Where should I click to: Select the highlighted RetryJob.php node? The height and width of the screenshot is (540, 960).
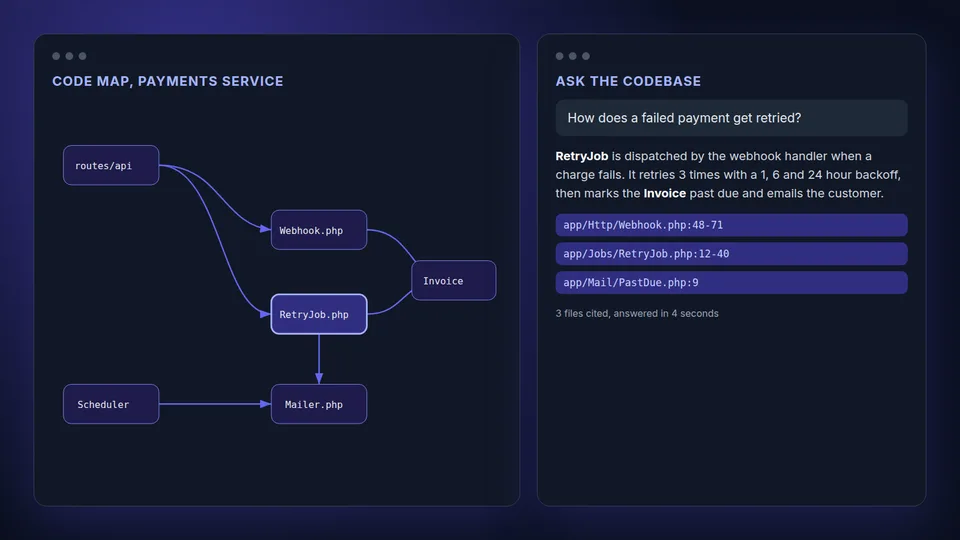click(x=319, y=314)
